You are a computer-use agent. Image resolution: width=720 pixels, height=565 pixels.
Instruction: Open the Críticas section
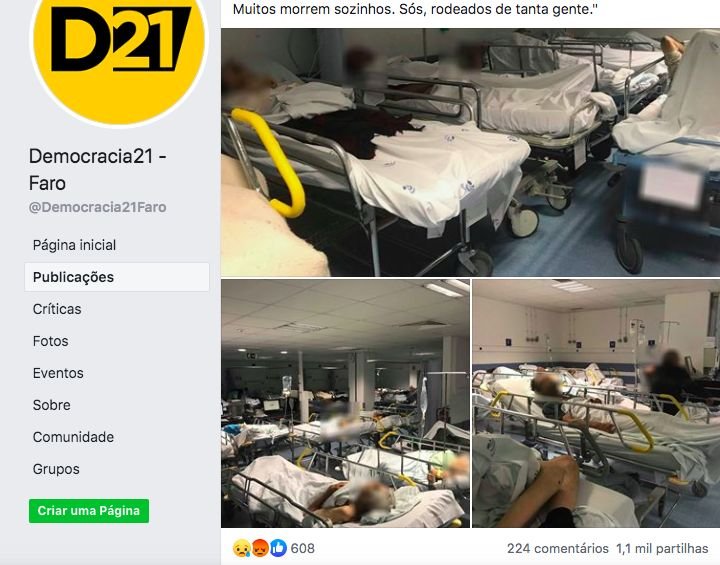(57, 309)
